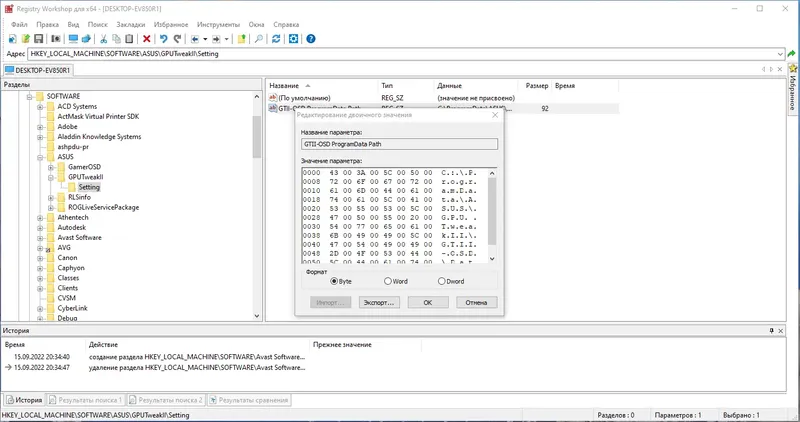Click the registry snapshot camera icon
This screenshot has width=800, height=422.
pyautogui.click(x=56, y=39)
